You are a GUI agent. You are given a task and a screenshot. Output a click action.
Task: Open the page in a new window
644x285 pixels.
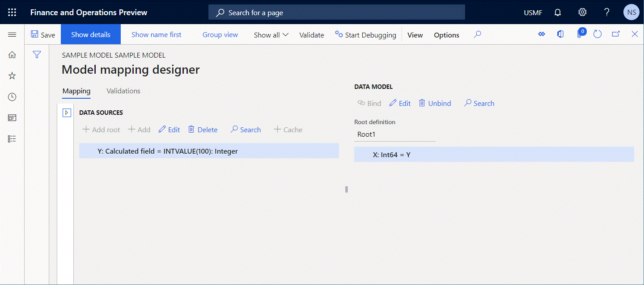pyautogui.click(x=616, y=34)
